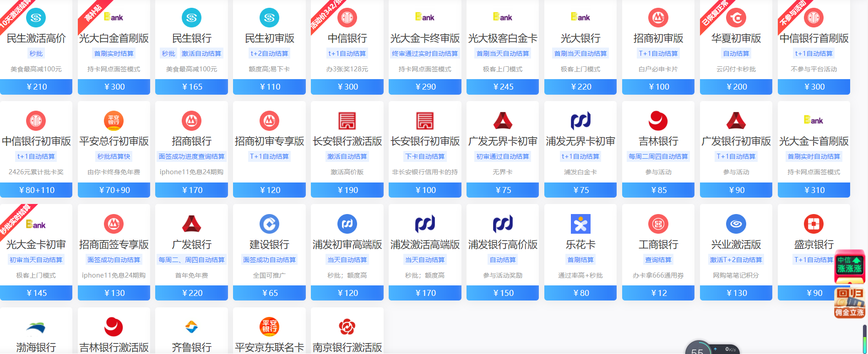Click the 招商面签专享版 title
Screen dimensions: 868x354
click(114, 245)
